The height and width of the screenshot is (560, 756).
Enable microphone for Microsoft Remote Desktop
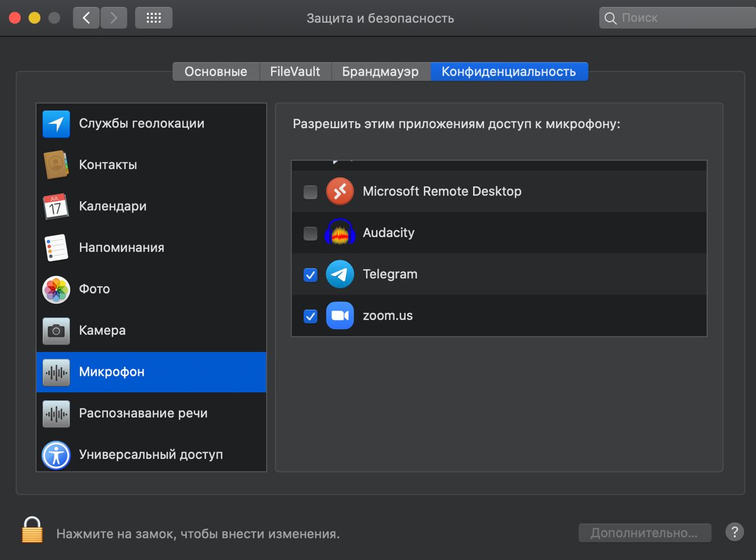tap(310, 192)
